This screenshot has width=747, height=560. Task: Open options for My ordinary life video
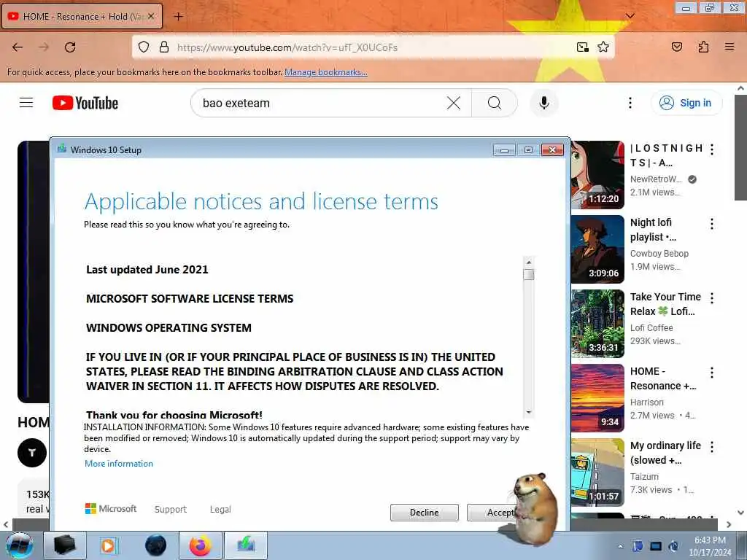712,447
